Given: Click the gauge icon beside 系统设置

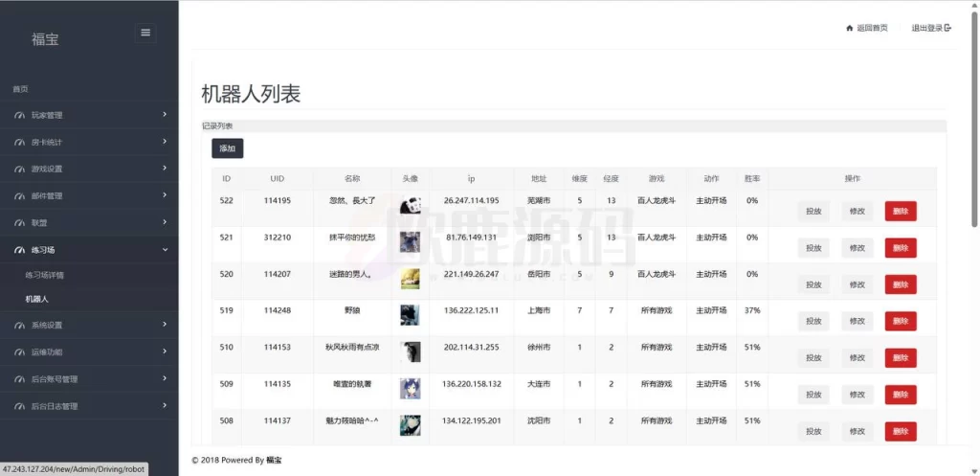Looking at the screenshot, I should coord(19,326).
